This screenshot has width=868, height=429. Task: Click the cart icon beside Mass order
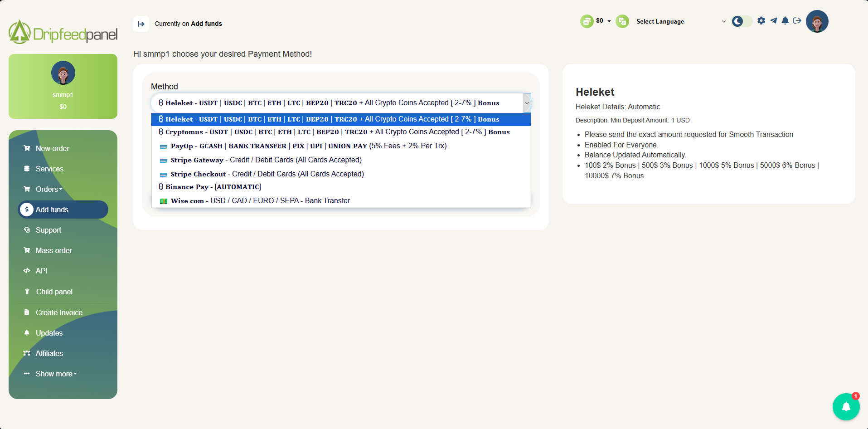pos(27,250)
